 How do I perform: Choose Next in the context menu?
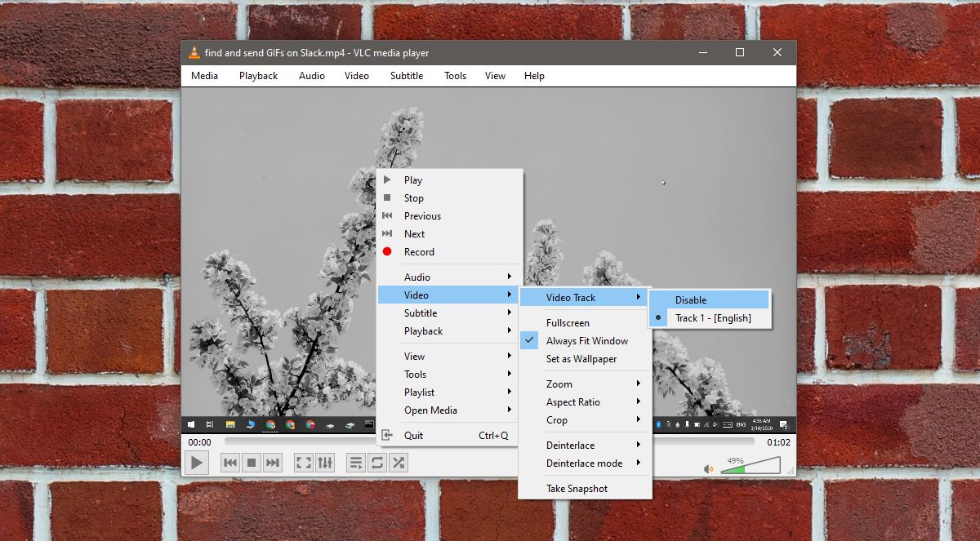click(x=449, y=234)
